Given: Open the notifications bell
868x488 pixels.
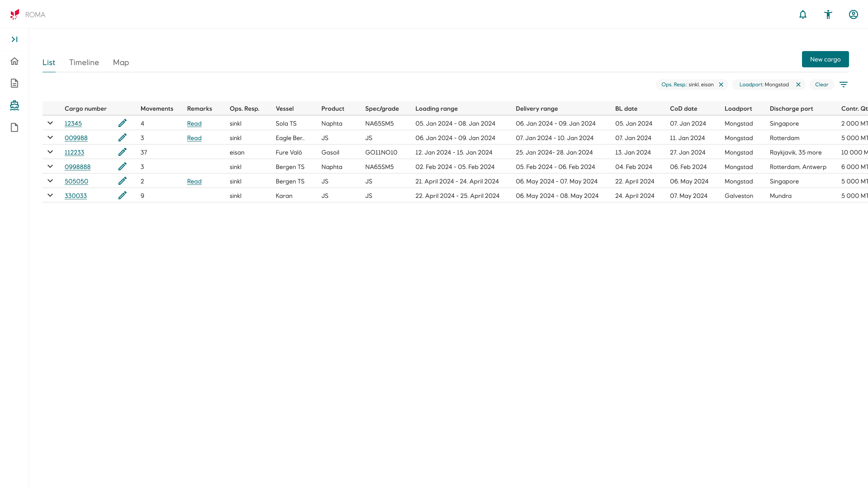Looking at the screenshot, I should (803, 14).
